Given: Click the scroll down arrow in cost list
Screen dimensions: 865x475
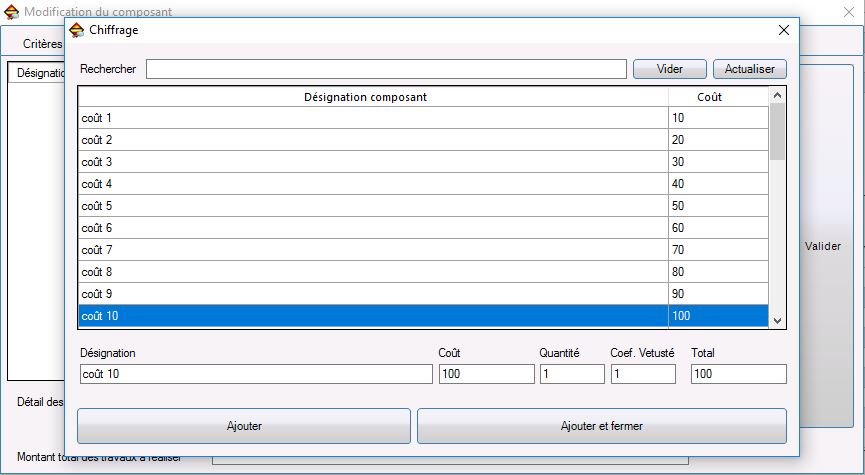Looking at the screenshot, I should [x=777, y=321].
